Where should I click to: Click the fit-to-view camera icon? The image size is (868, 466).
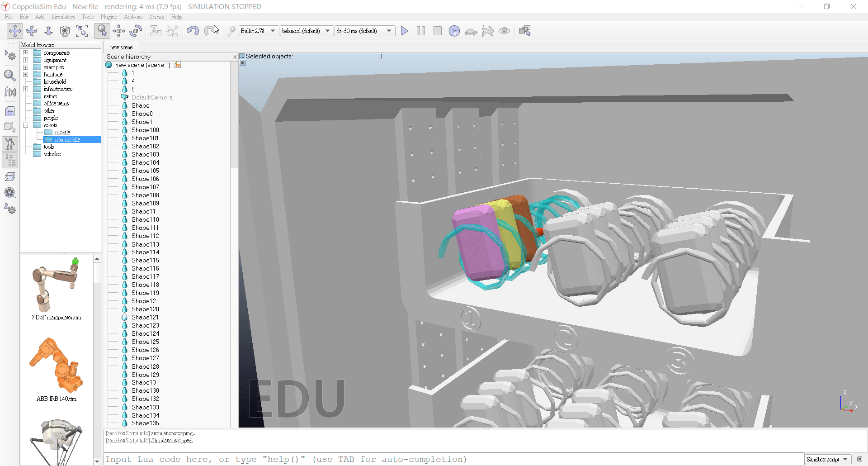coord(82,31)
